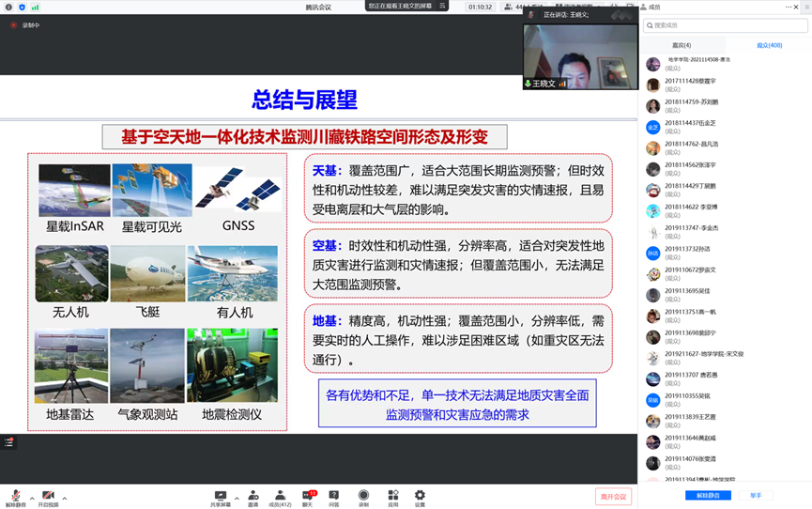812x509 pixels.
Task: Click the 搜索成员 search members field
Action: (x=723, y=25)
